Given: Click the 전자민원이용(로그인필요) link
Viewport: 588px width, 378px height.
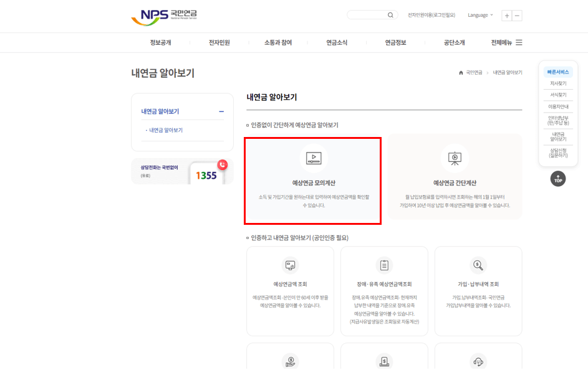Looking at the screenshot, I should click(x=431, y=14).
